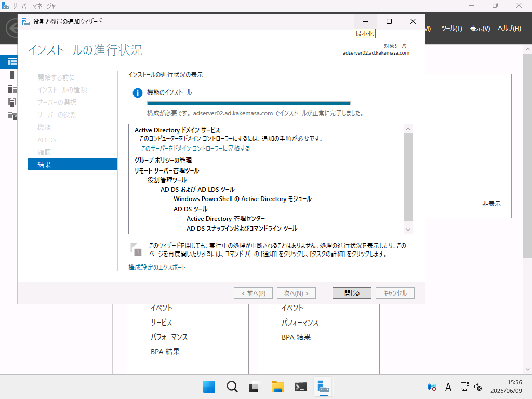Viewport: 532px width, 399px height.
Task: Launch File Explorer from taskbar
Action: coord(277,387)
